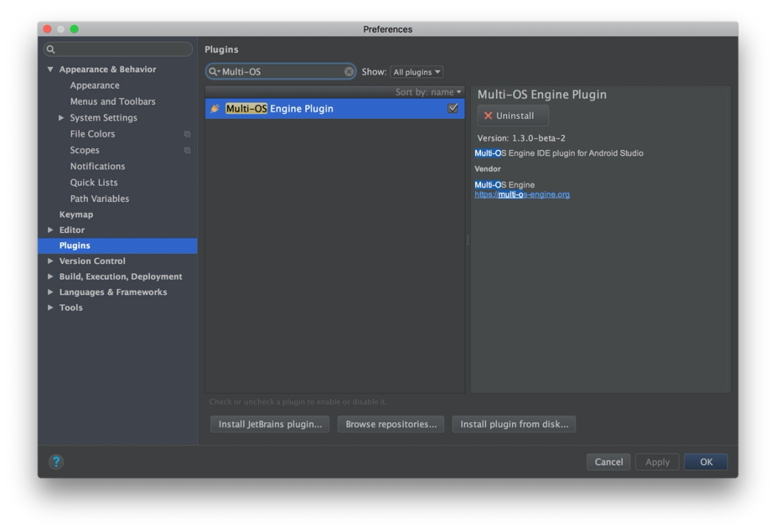Collapse the Appearance & Behavior section
The image size is (776, 532).
[x=50, y=69]
